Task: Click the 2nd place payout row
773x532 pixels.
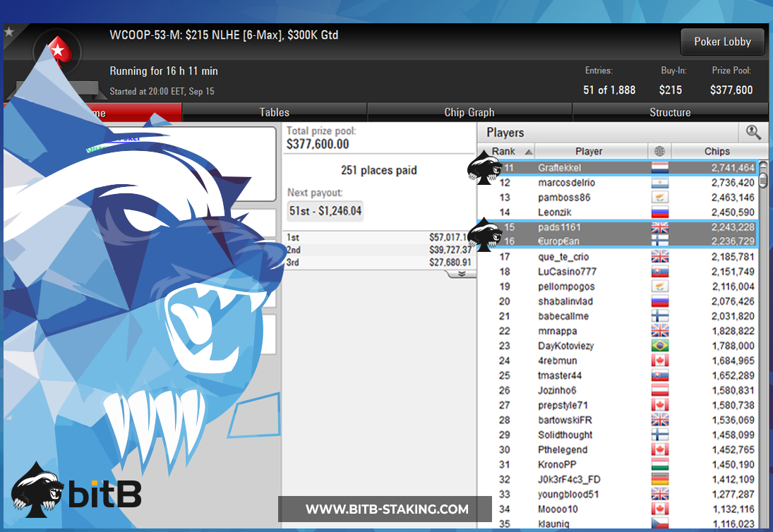Action: pyautogui.click(x=378, y=250)
